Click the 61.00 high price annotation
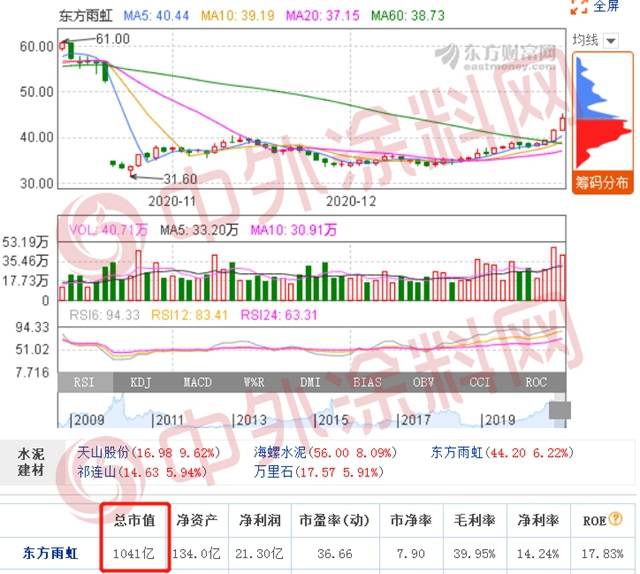The height and width of the screenshot is (574, 640). [113, 39]
